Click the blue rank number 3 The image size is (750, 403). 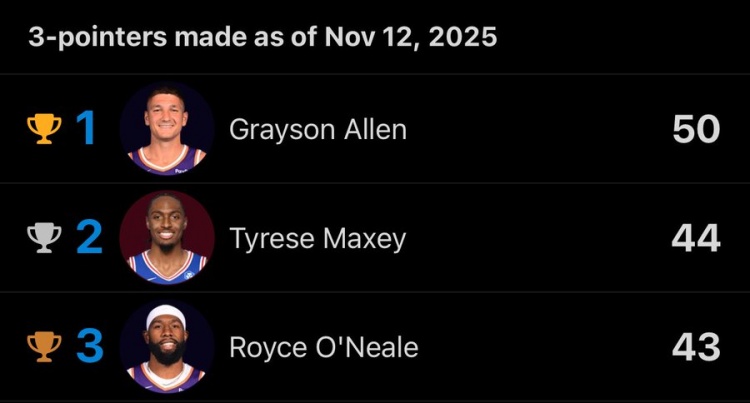click(x=89, y=347)
